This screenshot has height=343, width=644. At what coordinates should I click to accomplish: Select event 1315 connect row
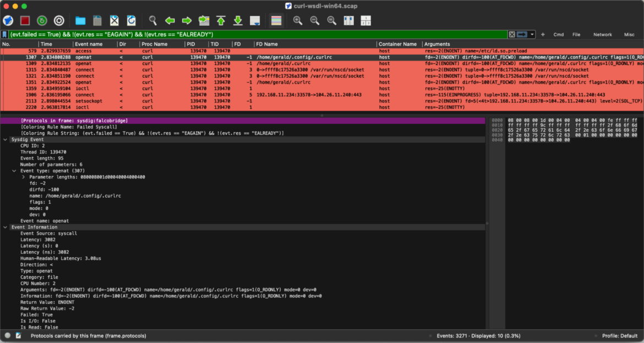[x=322, y=70]
